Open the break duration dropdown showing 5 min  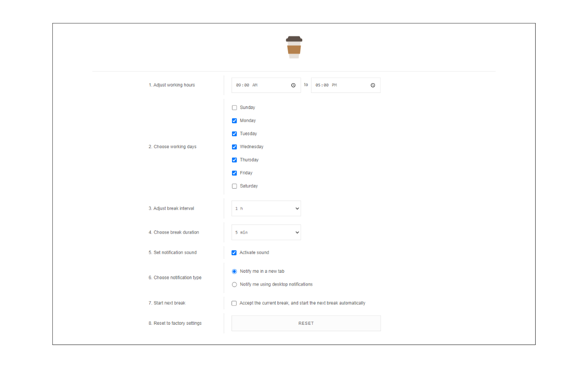[266, 232]
